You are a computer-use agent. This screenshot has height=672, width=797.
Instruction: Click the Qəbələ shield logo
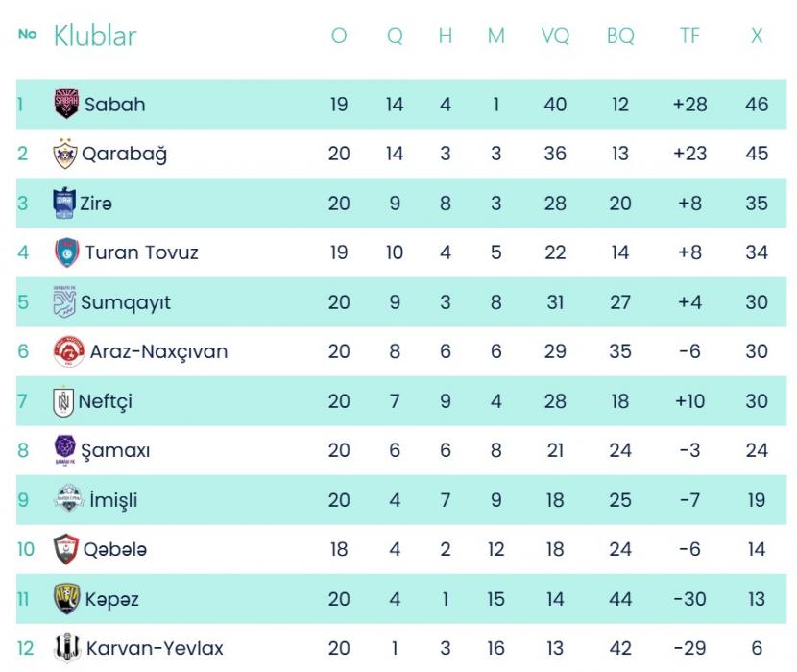pos(65,549)
